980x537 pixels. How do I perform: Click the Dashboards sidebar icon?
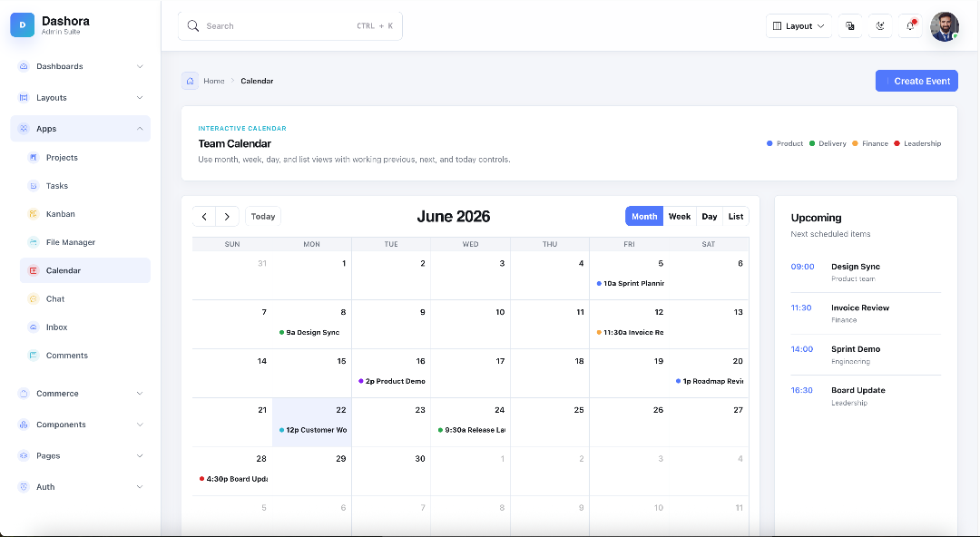point(24,66)
